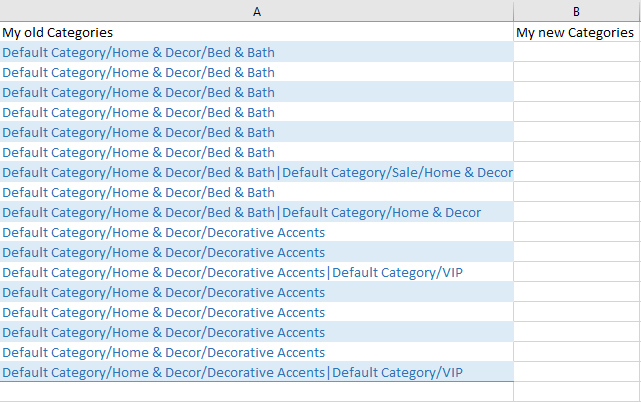Select Decorative Accents cell below first VIP row
The image size is (641, 402).
(256, 292)
